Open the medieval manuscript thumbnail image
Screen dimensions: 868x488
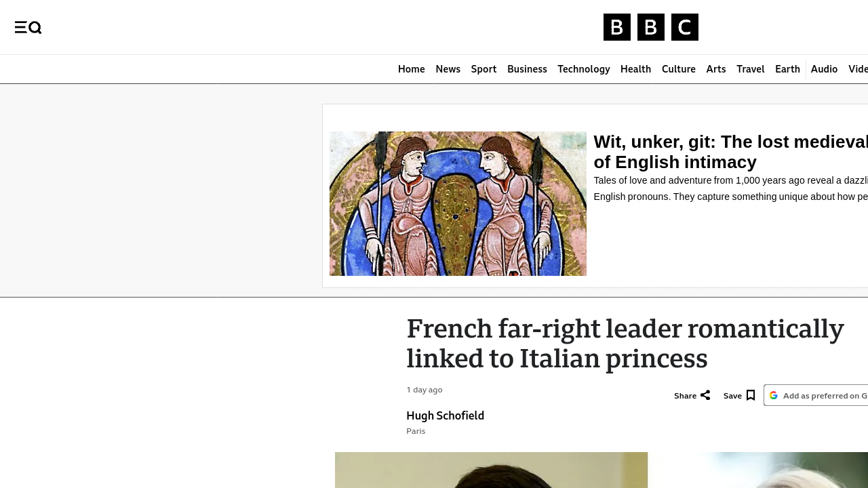(458, 203)
